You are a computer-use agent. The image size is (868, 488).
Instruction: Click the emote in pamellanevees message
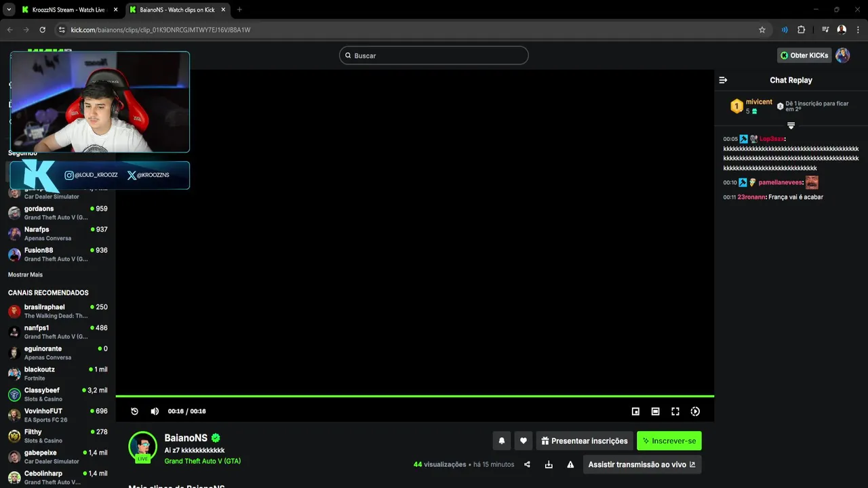pyautogui.click(x=812, y=182)
